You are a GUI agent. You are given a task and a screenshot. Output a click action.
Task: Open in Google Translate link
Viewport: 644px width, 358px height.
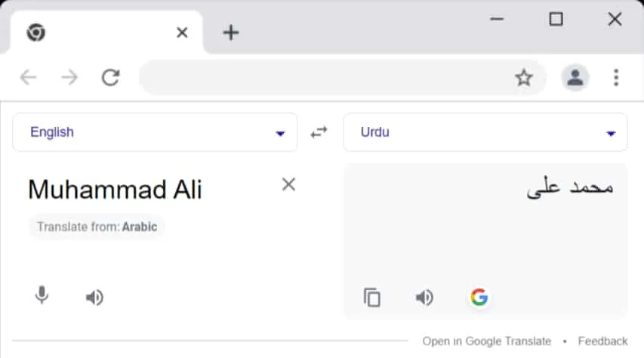coord(487,341)
